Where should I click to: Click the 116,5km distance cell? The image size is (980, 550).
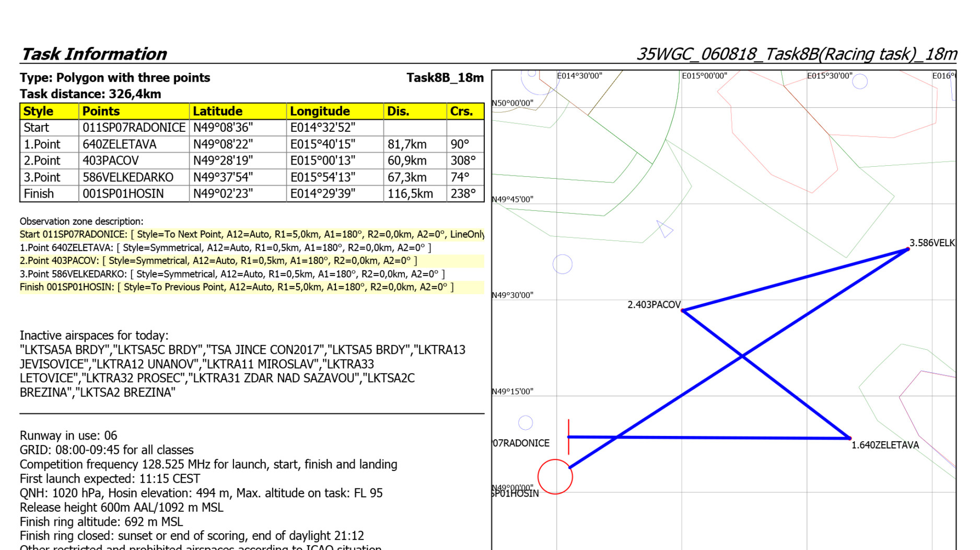pos(410,194)
